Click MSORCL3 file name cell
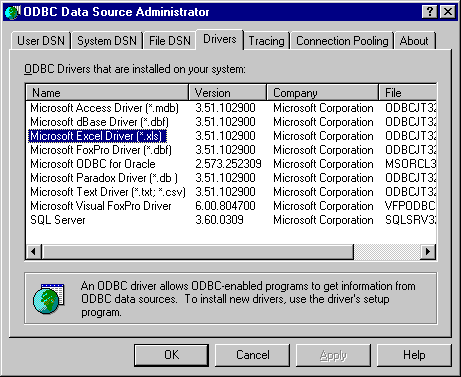Viewport: 461px width, 377px height. tap(411, 164)
